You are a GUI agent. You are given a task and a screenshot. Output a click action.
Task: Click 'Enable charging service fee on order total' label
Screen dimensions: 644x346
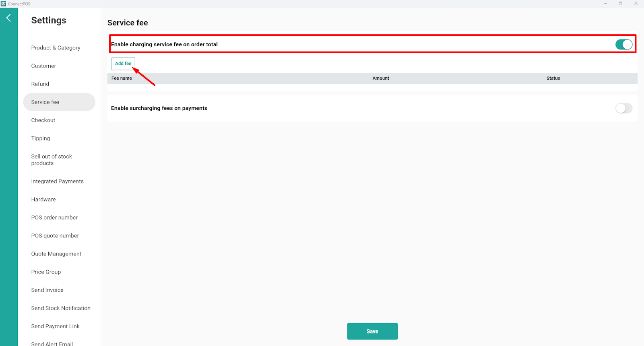[x=164, y=44]
